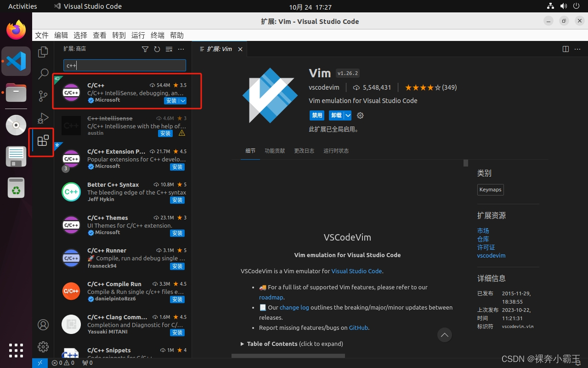588x368 pixels.
Task: Refresh the extensions list
Action: coord(157,49)
